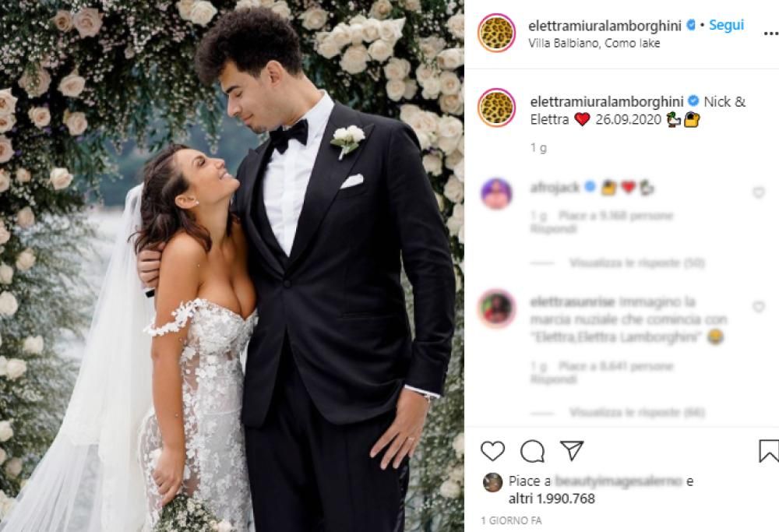Open elettrasunrise's profile picture
The width and height of the screenshot is (779, 532).
pos(496,308)
